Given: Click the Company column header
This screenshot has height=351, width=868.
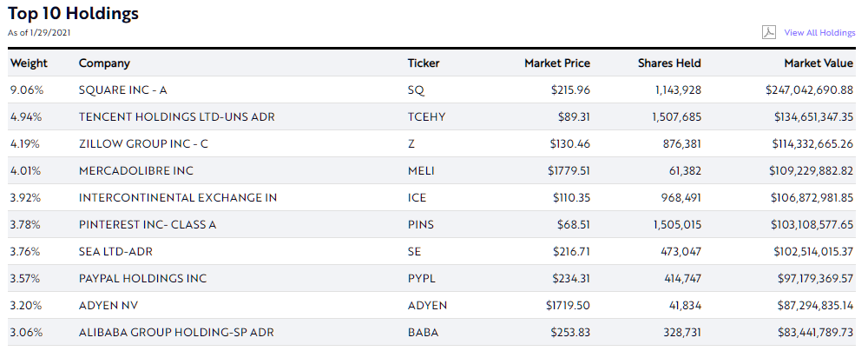Looking at the screenshot, I should click(104, 63).
